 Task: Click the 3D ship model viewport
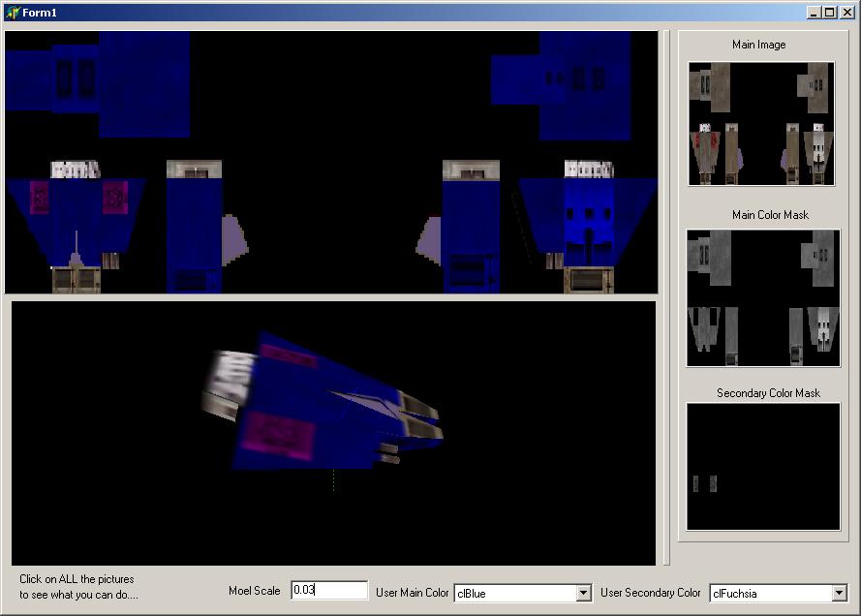333,433
